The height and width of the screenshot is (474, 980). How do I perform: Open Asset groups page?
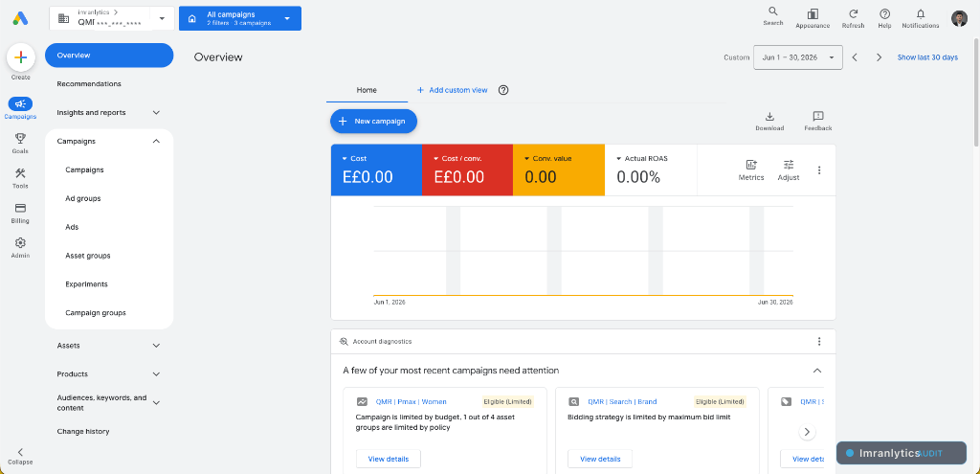pyautogui.click(x=88, y=256)
